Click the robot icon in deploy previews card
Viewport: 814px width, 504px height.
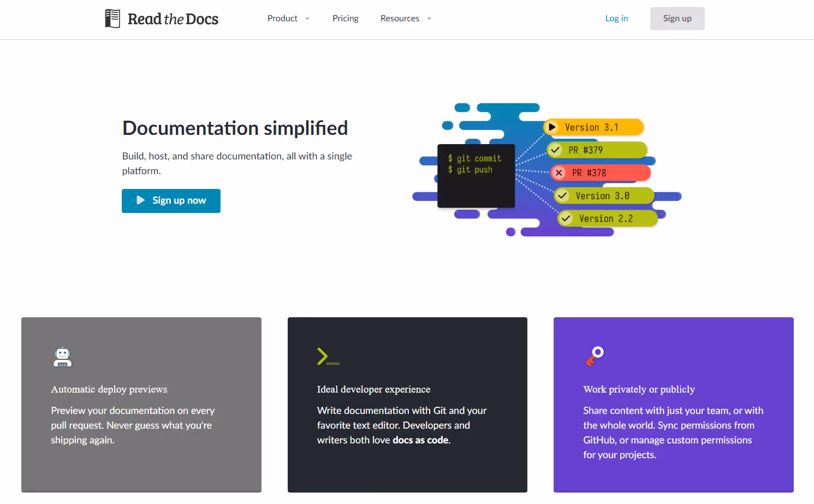(62, 357)
